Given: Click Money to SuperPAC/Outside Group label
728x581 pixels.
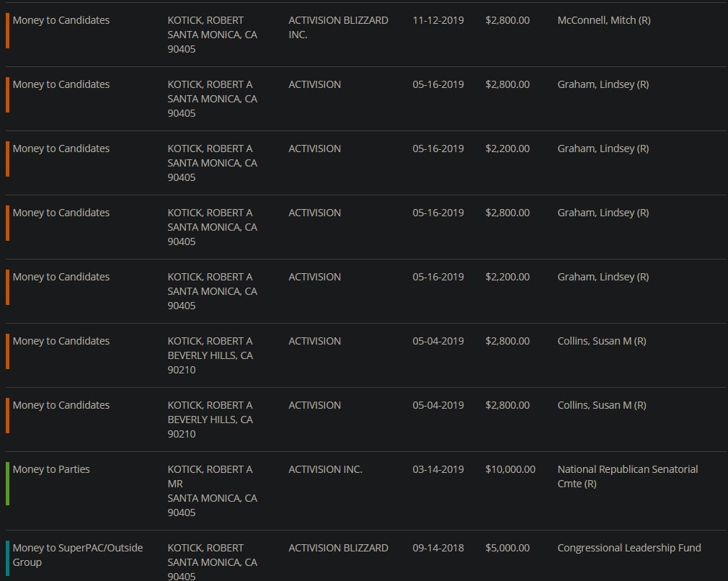Looking at the screenshot, I should click(77, 554).
